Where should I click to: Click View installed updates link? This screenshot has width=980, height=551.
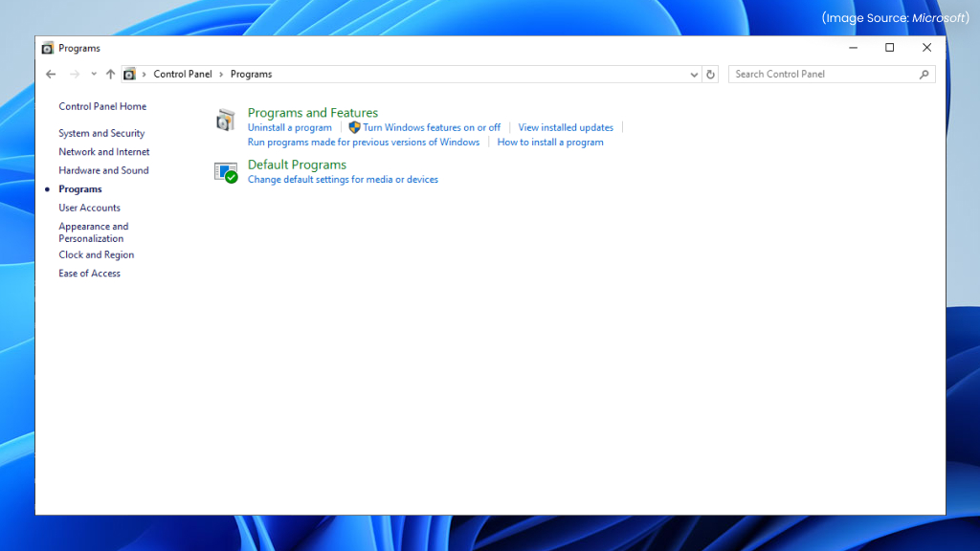pos(566,127)
